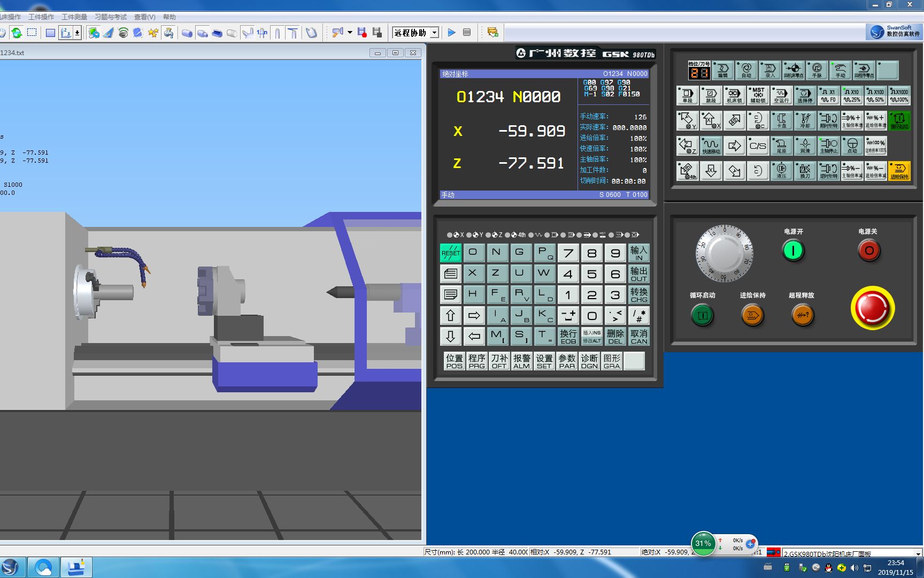Viewport: 924px width, 578px height.
Task: Click the 取消 CAN key
Action: [x=638, y=336]
